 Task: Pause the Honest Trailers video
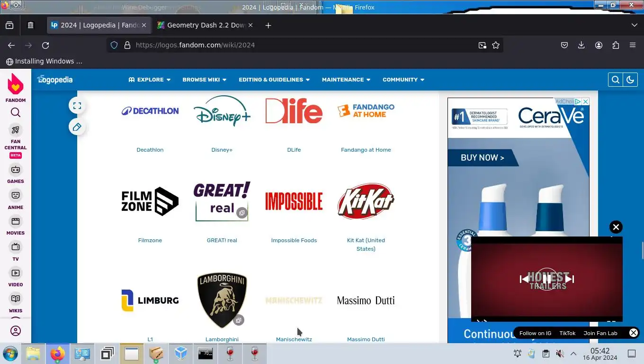click(x=547, y=279)
